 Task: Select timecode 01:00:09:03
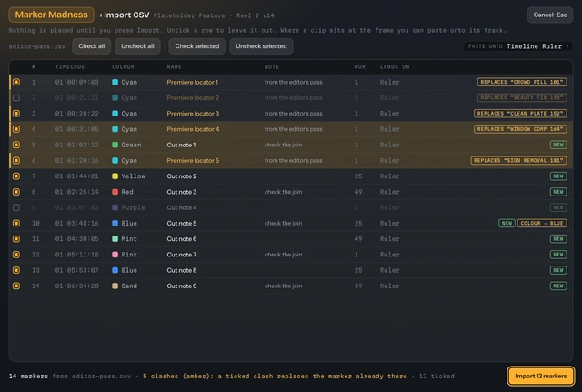76,82
